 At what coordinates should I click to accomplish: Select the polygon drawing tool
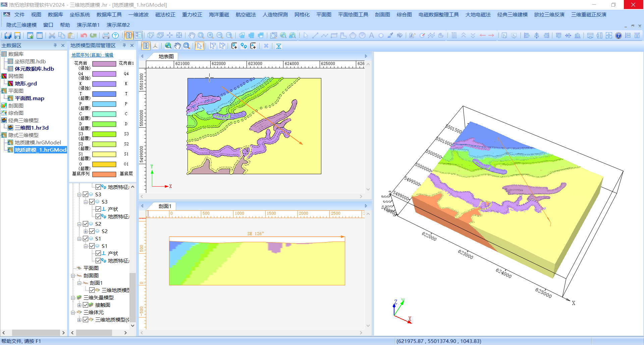click(353, 36)
